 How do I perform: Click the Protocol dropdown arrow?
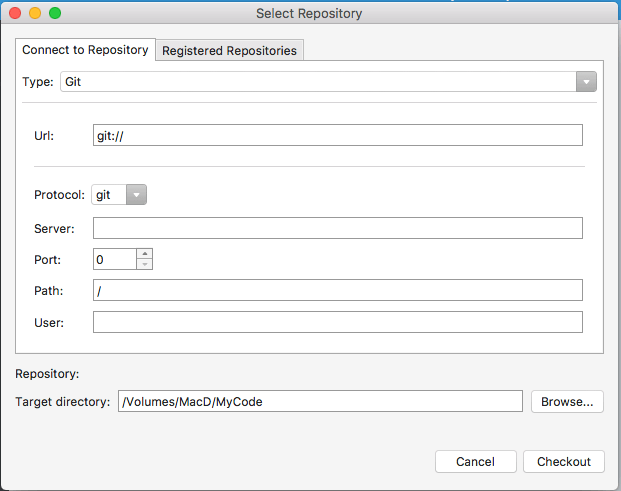[135, 195]
